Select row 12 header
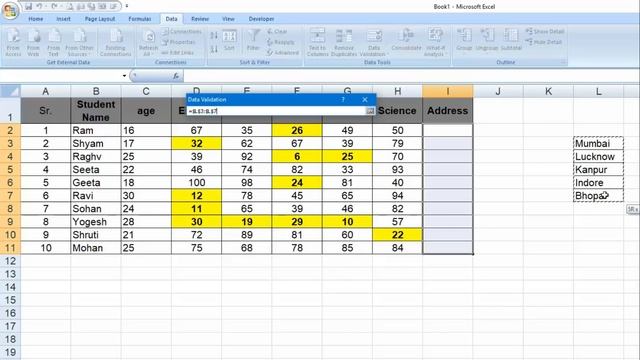The width and height of the screenshot is (640, 360). (x=10, y=261)
